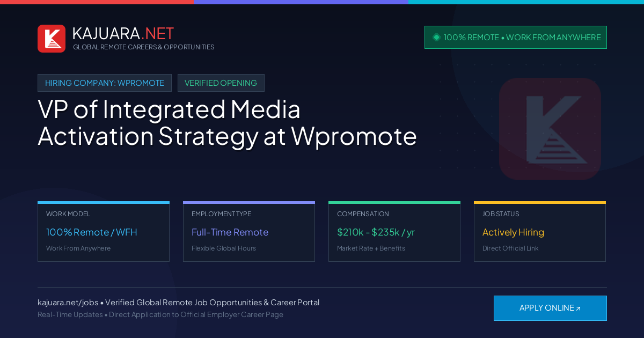The height and width of the screenshot is (338, 644).
Task: Select the Job Status card
Action: pyautogui.click(x=540, y=232)
